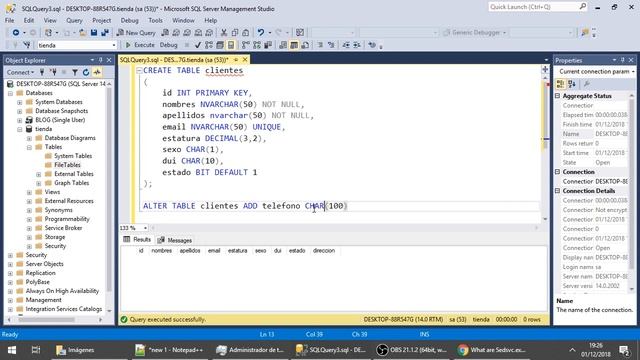The width and height of the screenshot is (640, 360).
Task: Toggle the IntelliSense Enabled icon
Action: point(231,45)
